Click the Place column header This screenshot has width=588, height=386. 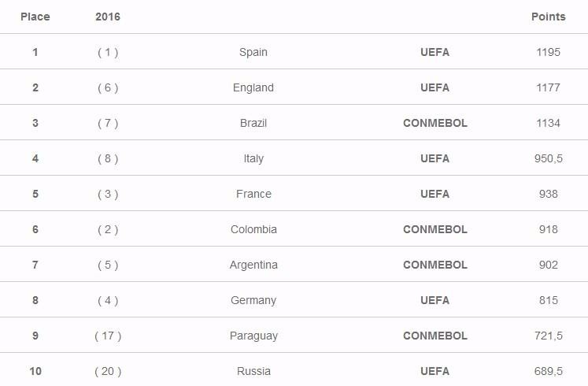(35, 17)
